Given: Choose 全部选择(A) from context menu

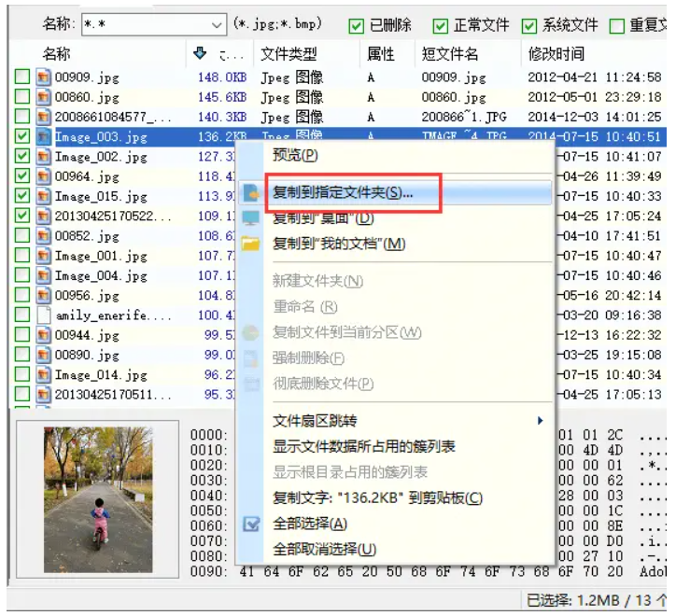Looking at the screenshot, I should pyautogui.click(x=310, y=525).
